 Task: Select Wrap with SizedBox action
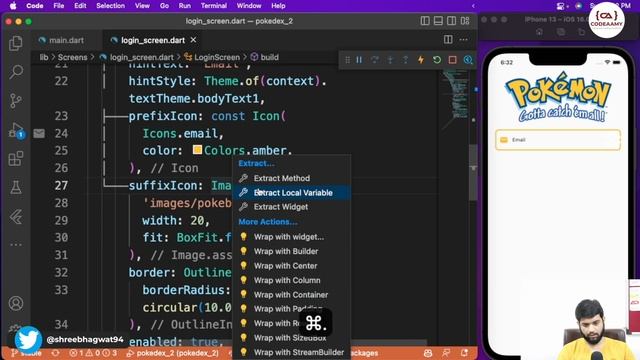291,338
